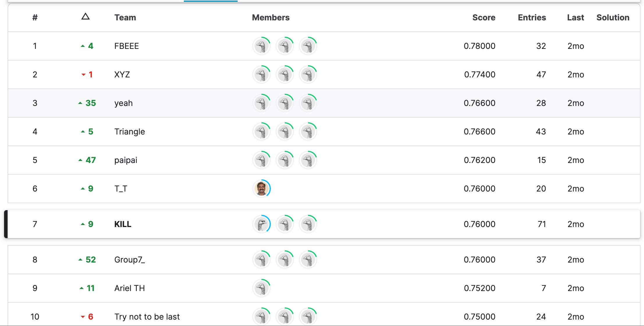Open second member avatar of team XYZ
Viewport: 644px width, 326px height.
[285, 75]
